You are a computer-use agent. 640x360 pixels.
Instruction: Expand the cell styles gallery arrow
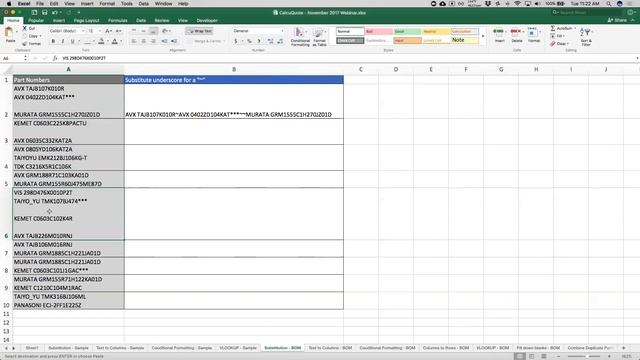coord(483,36)
